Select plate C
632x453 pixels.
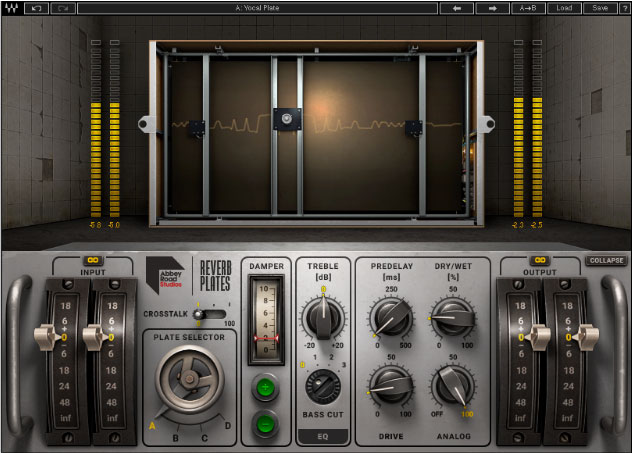click(x=205, y=438)
